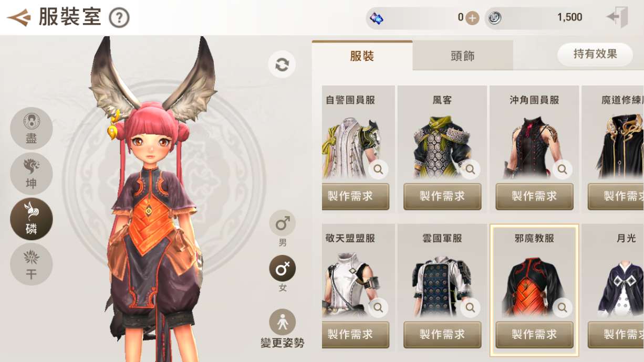Click the rotate character refresh icon

pos(282,65)
